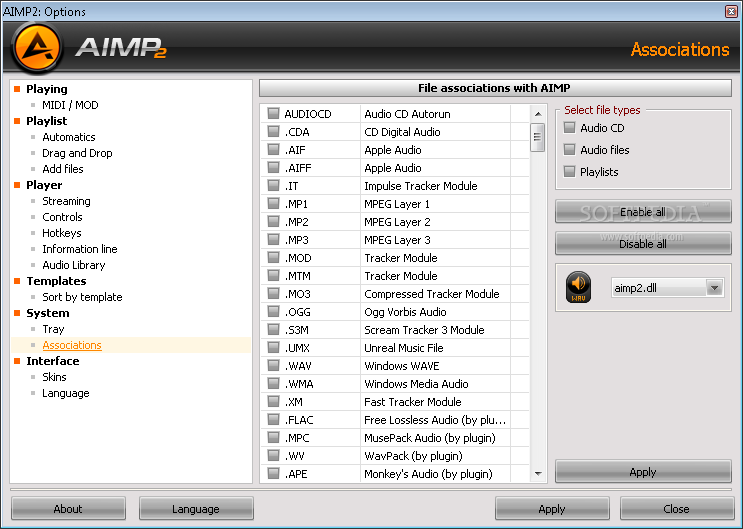Go to Hotkeys settings

coord(62,233)
